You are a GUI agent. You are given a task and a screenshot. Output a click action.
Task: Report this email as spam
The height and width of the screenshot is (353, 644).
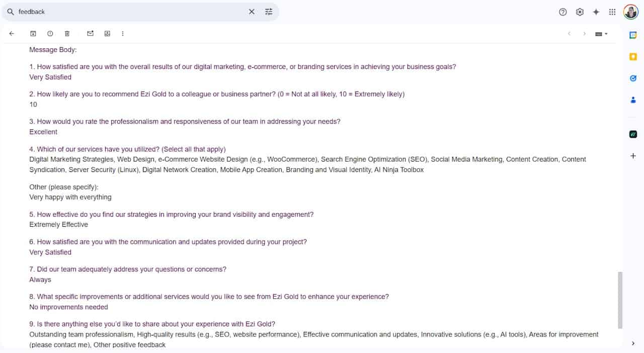[50, 34]
